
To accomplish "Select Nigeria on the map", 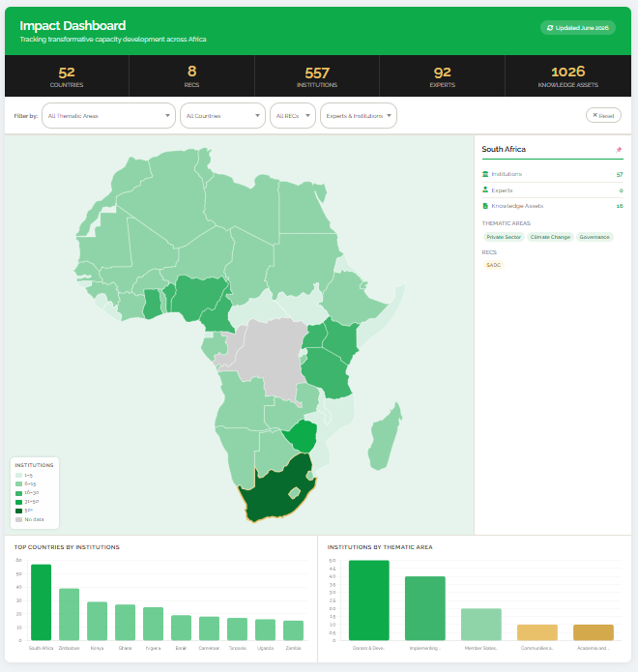I will pos(198,296).
